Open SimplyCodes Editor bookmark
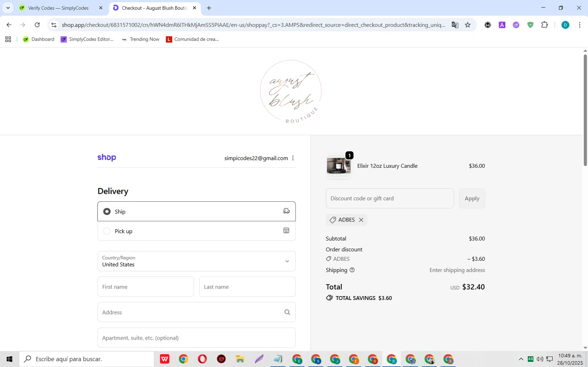588x367 pixels. click(87, 39)
